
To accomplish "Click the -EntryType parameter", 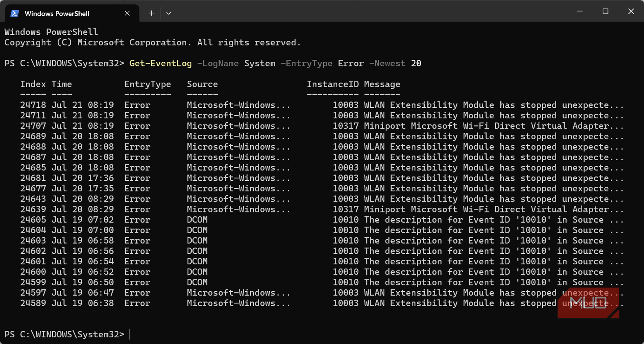I will tap(306, 63).
